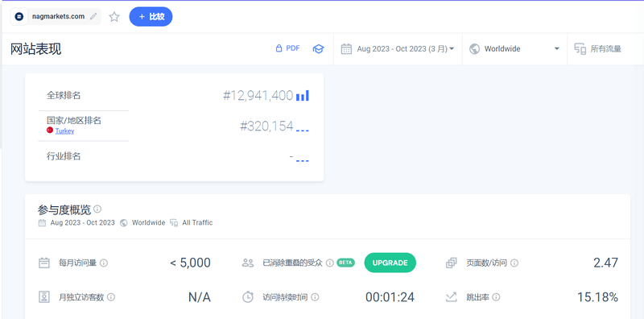Click the 比较 compare button

pyautogui.click(x=151, y=16)
